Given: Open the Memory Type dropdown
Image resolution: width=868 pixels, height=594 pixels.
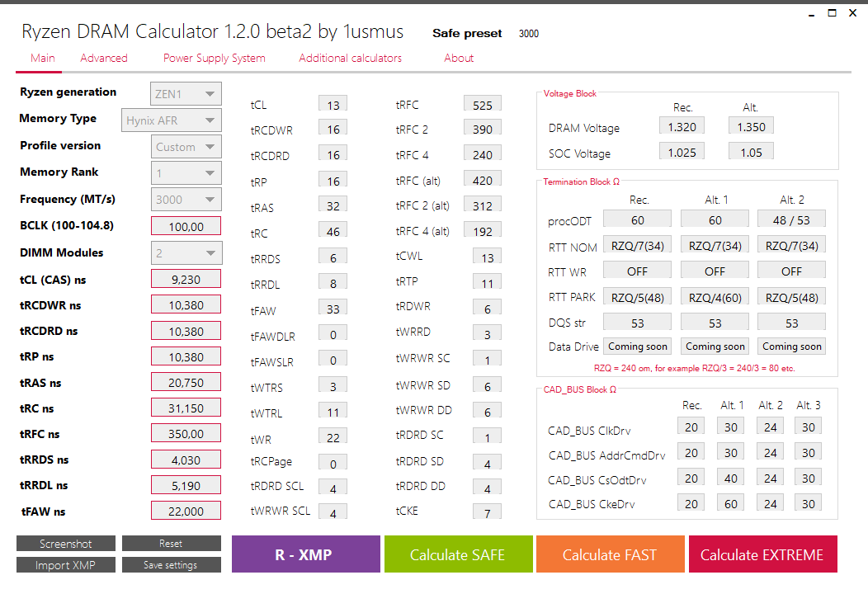Looking at the screenshot, I should 172,120.
